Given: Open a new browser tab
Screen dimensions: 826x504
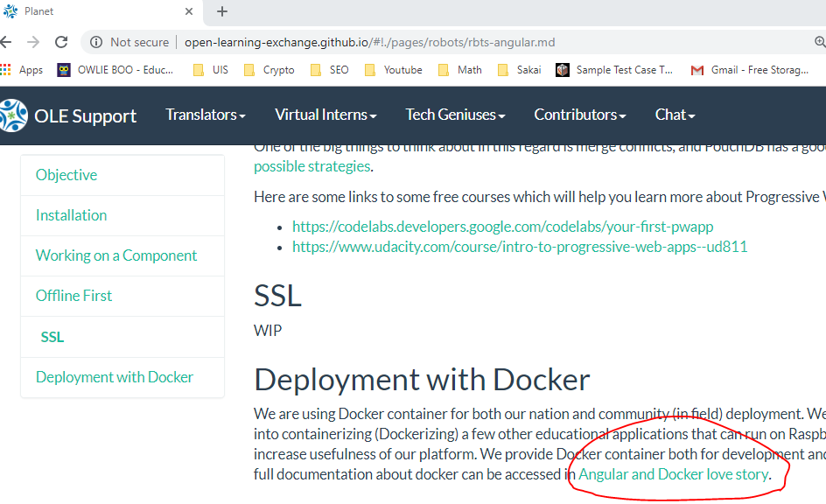Looking at the screenshot, I should point(222,11).
